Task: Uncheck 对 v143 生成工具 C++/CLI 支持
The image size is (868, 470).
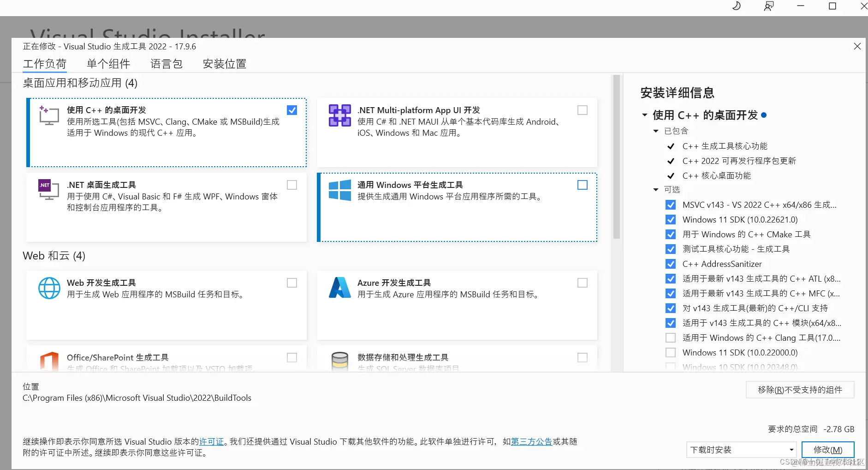Action: click(671, 308)
